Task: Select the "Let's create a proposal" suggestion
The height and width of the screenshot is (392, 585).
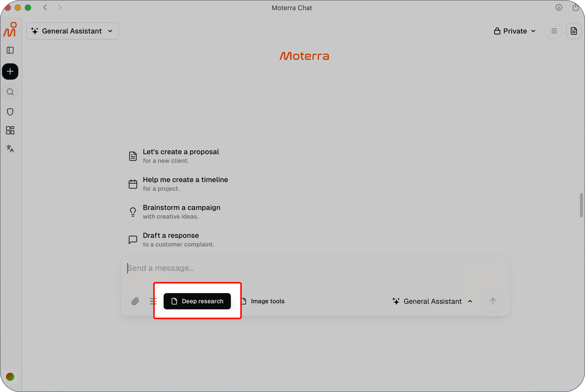Action: click(x=315, y=156)
